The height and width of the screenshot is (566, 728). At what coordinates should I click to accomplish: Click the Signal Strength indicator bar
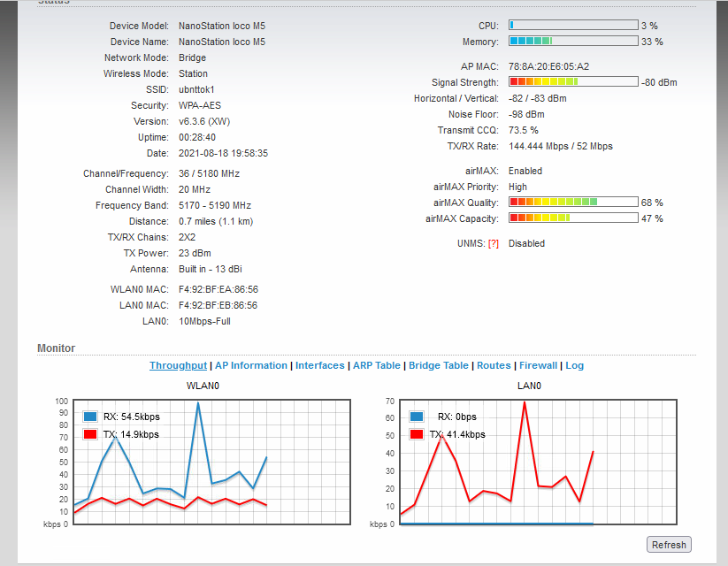573,82
